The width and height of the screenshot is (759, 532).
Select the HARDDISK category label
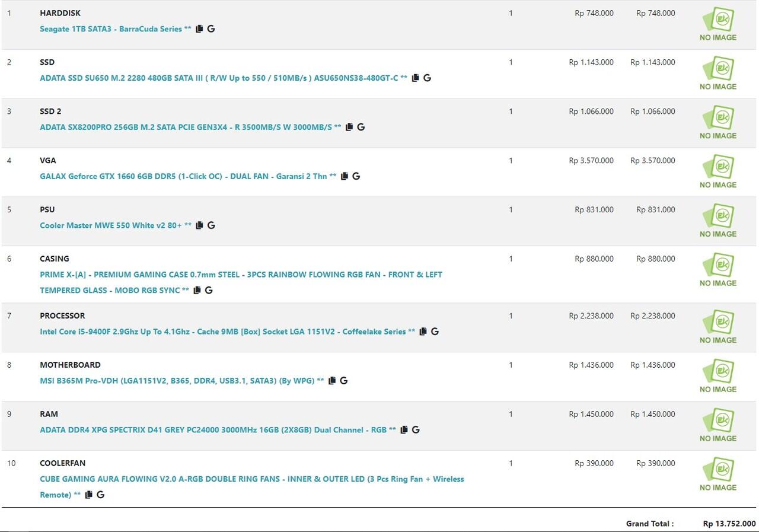tap(60, 13)
